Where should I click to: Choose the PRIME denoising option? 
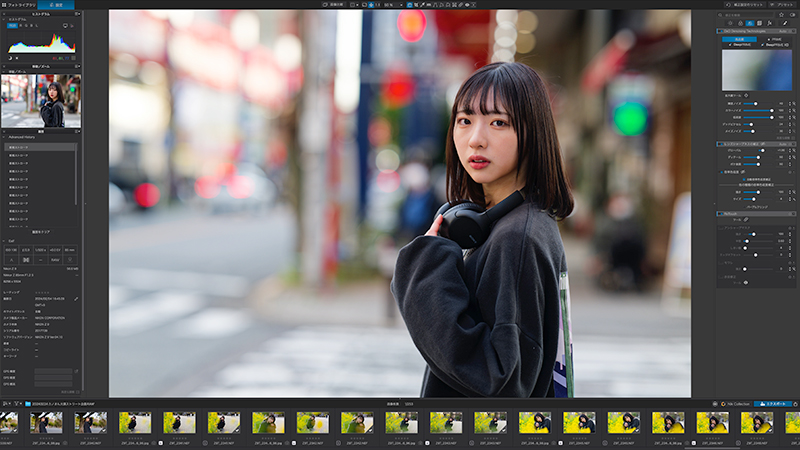pyautogui.click(x=774, y=39)
